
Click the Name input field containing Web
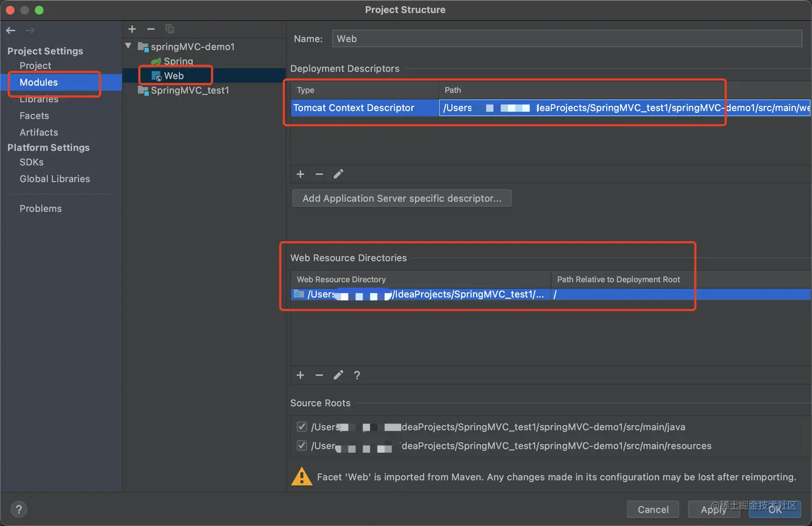tap(567, 39)
